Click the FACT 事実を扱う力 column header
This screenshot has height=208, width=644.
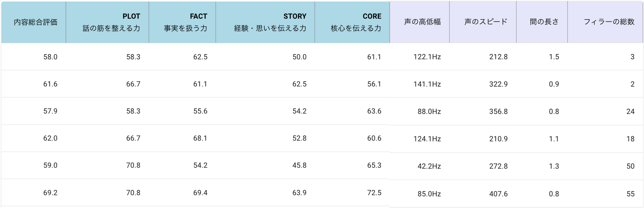point(185,22)
